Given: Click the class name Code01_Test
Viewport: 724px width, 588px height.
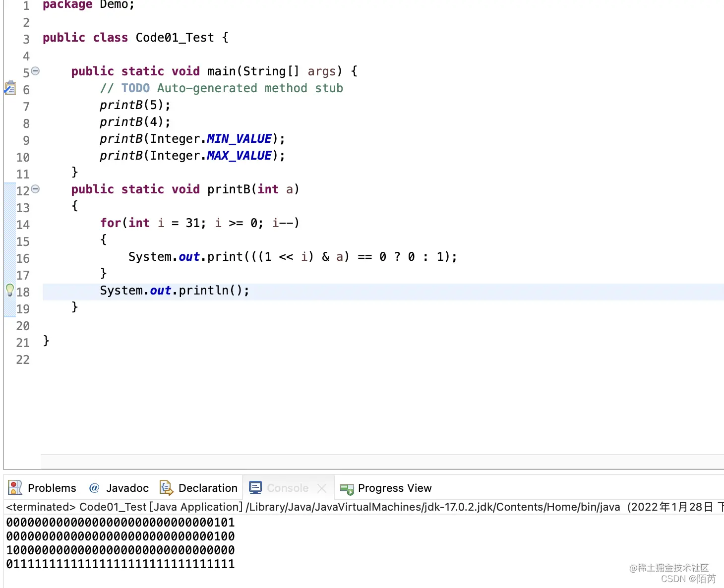Looking at the screenshot, I should pos(175,38).
